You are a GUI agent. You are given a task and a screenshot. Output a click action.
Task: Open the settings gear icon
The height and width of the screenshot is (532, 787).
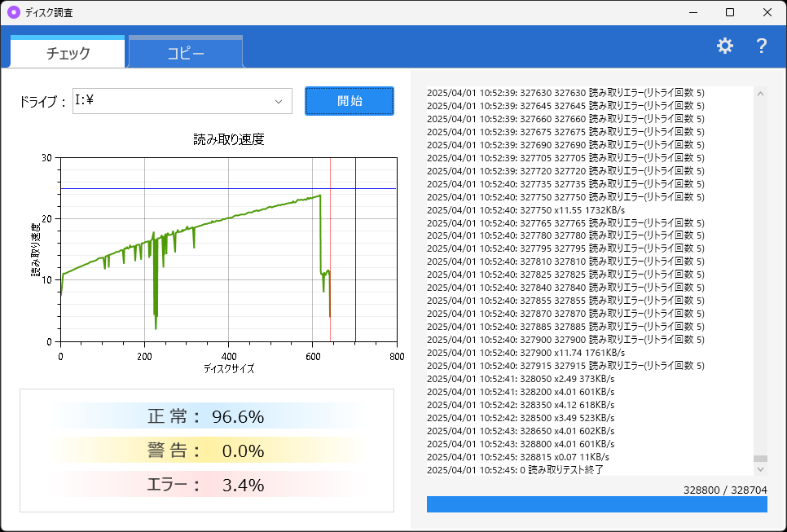(724, 46)
